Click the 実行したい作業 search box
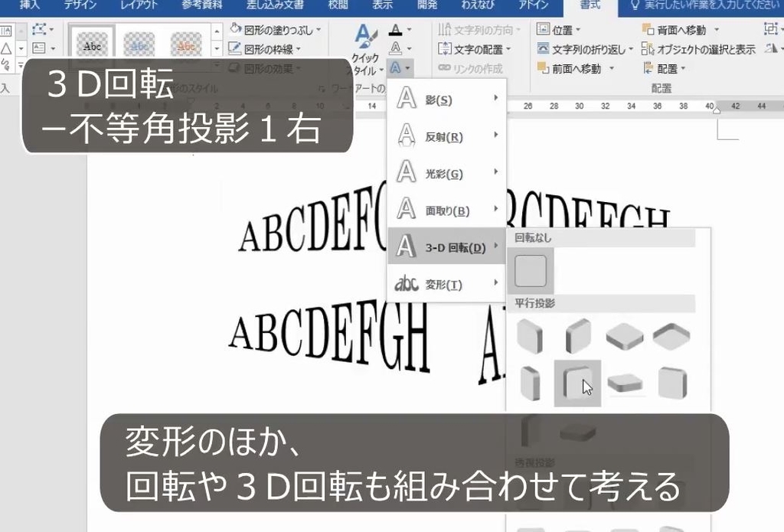This screenshot has height=532, width=784. click(x=705, y=5)
